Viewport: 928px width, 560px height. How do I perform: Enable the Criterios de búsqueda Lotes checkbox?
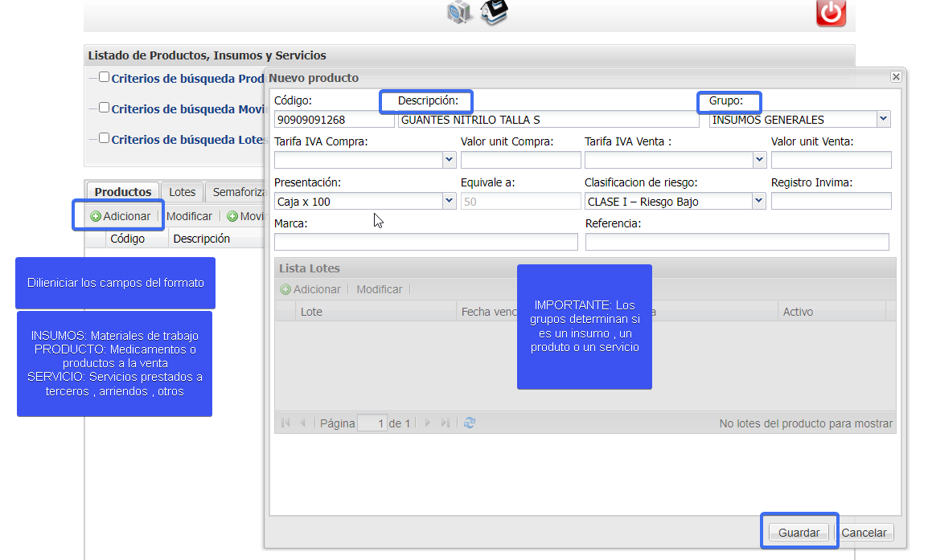click(x=105, y=138)
